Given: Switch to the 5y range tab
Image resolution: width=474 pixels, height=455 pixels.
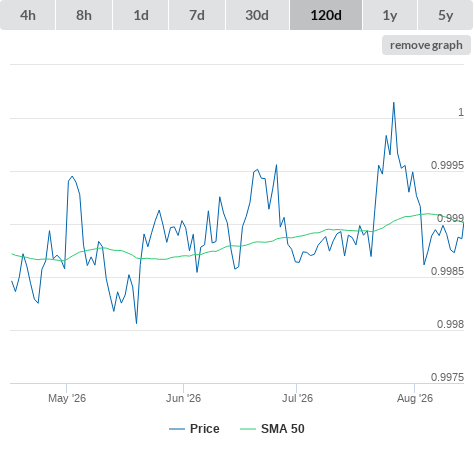Looking at the screenshot, I should point(446,15).
